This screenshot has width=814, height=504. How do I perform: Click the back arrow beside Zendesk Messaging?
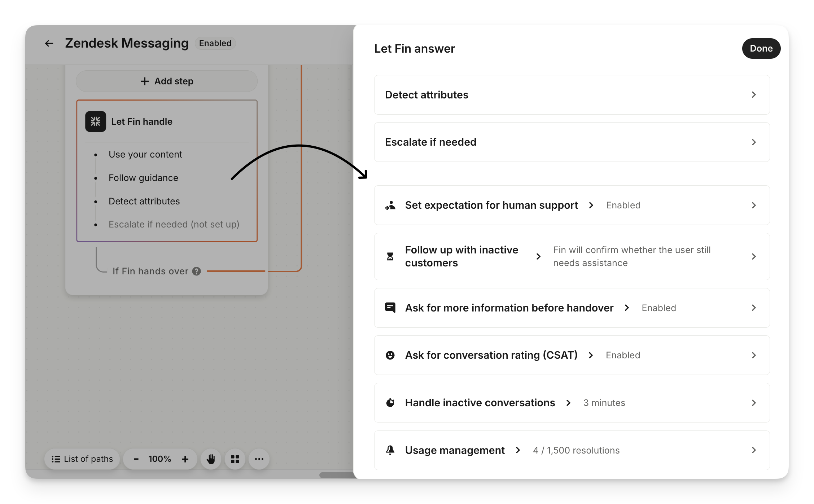[x=49, y=44]
